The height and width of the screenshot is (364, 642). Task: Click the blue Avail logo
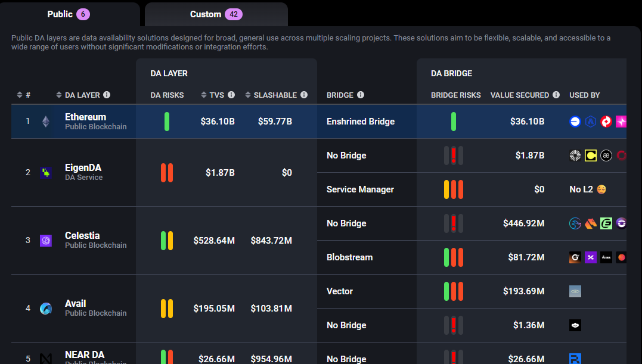(x=46, y=309)
